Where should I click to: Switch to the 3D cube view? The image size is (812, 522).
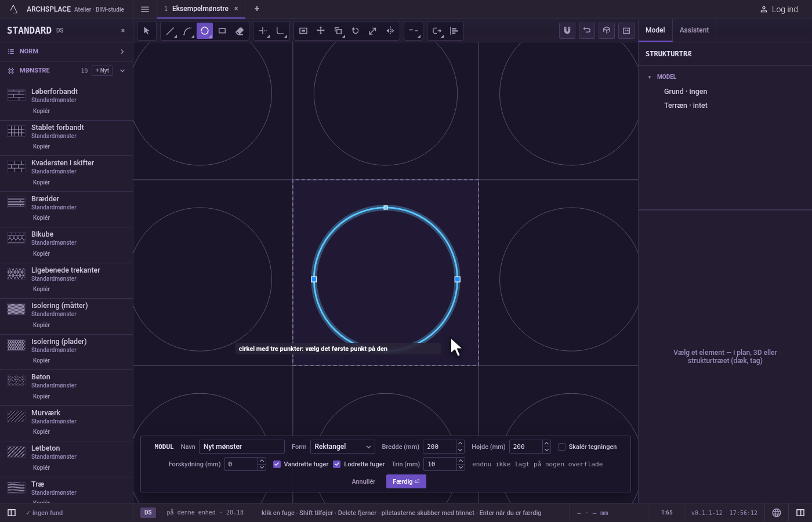[x=607, y=31]
